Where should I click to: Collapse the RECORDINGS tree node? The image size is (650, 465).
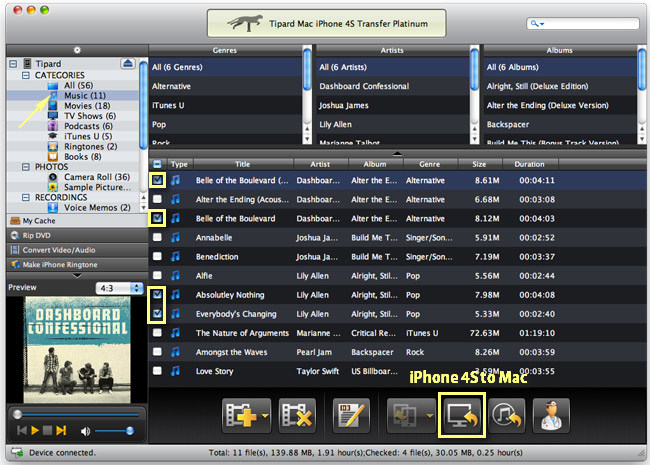(x=26, y=197)
